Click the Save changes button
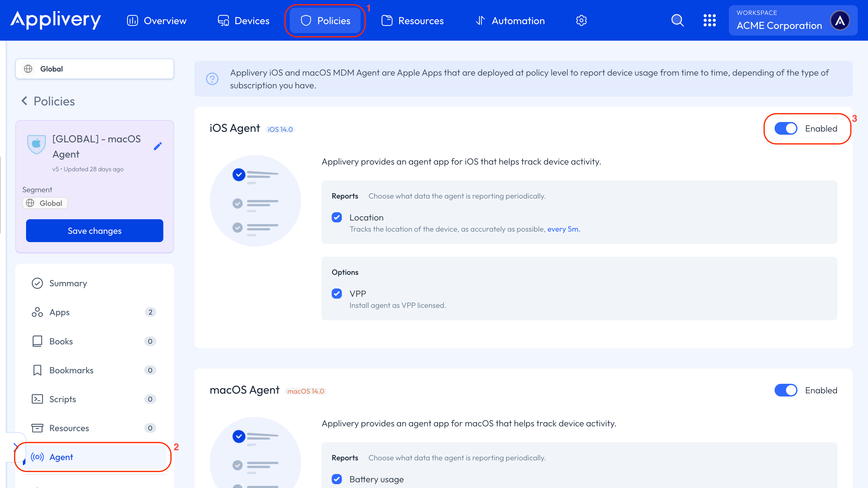The image size is (868, 488). pyautogui.click(x=95, y=231)
